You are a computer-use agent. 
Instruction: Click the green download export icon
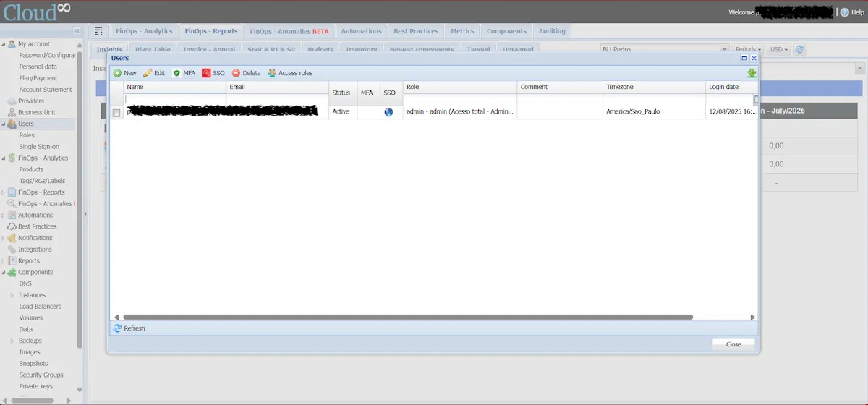click(752, 73)
